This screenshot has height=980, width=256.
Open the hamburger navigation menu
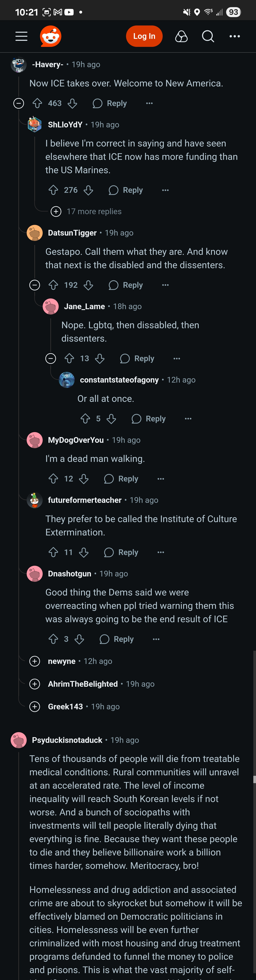click(x=21, y=36)
